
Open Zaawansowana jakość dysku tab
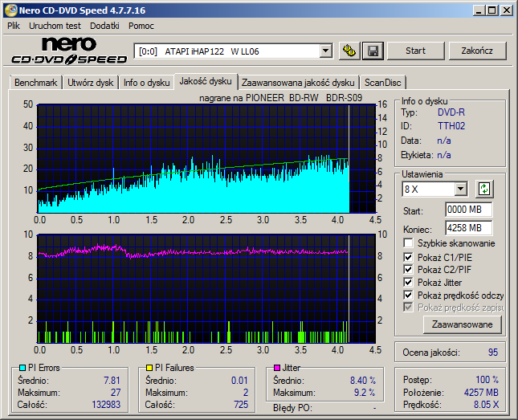pos(298,83)
